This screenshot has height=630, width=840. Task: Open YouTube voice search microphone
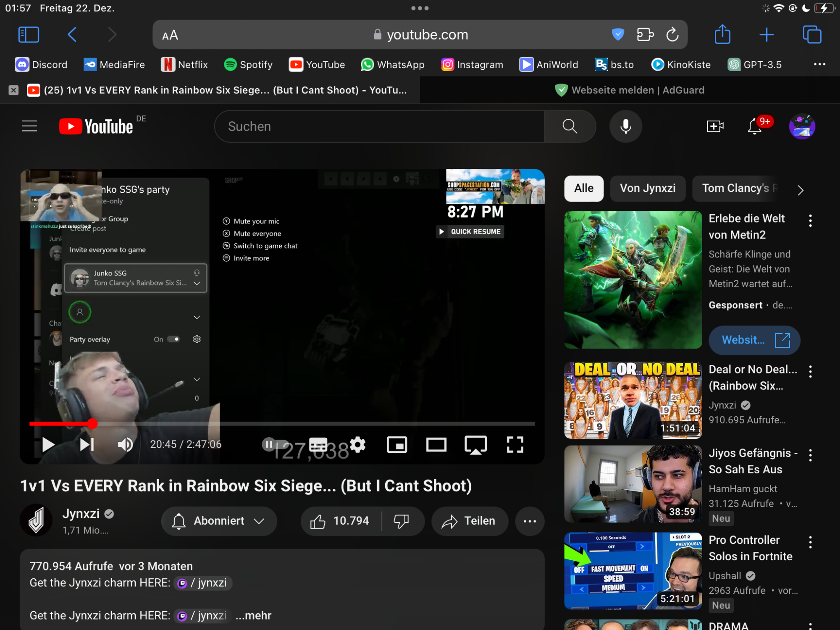pos(625,126)
